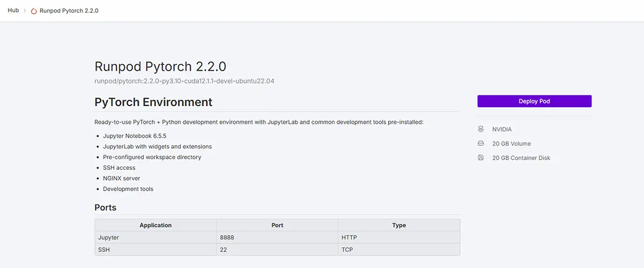Click the Port column header

[x=277, y=225]
